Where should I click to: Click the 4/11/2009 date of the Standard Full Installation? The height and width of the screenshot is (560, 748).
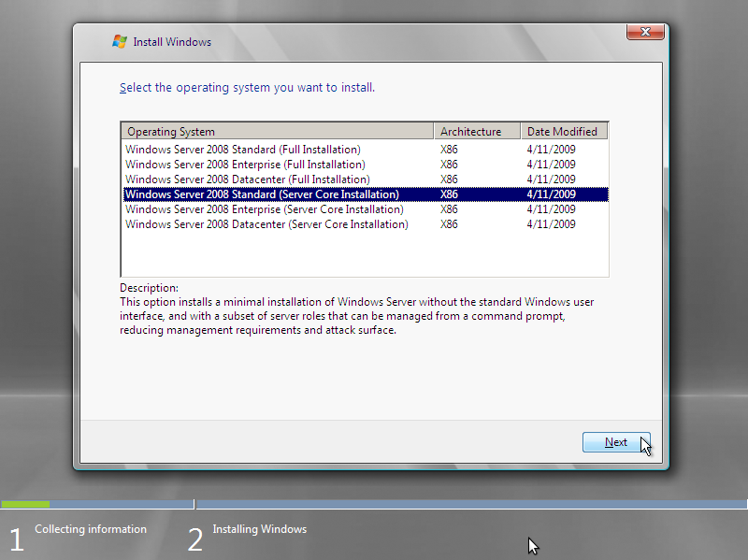click(x=551, y=149)
